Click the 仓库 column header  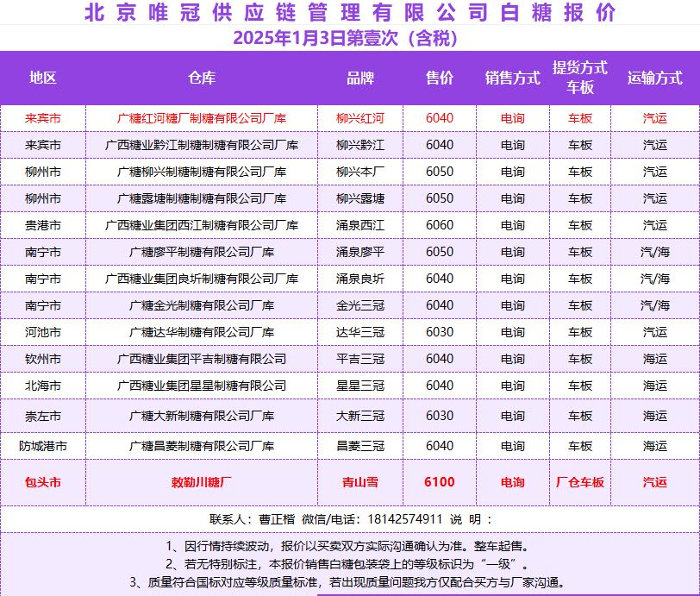click(x=202, y=78)
